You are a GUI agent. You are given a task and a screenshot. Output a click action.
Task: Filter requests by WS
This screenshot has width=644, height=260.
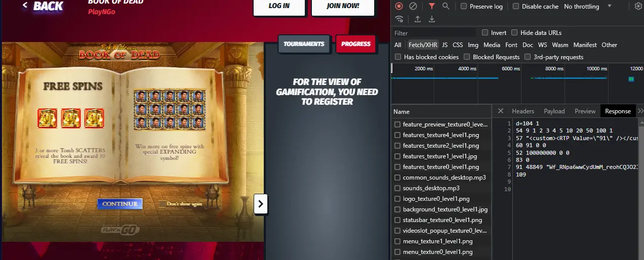(x=542, y=45)
